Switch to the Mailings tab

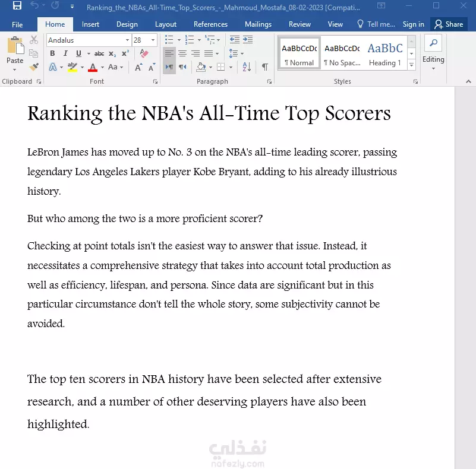(258, 24)
